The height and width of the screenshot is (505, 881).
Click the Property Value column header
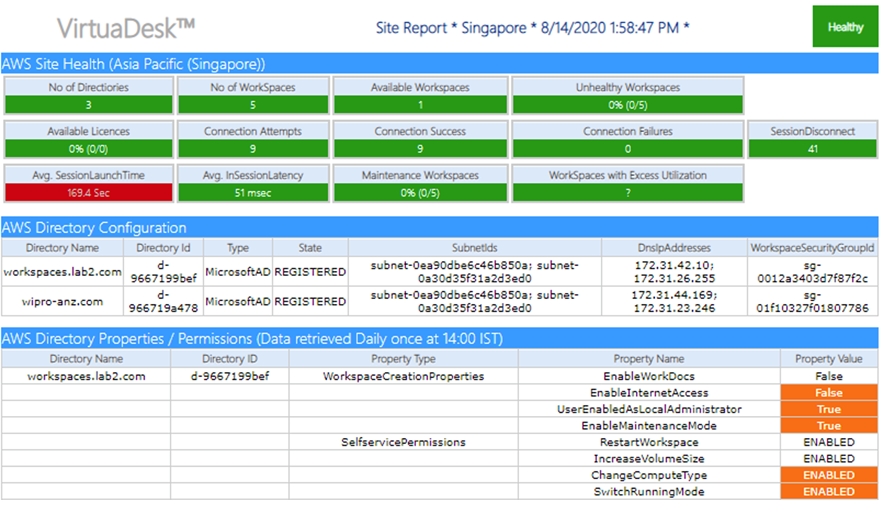click(x=829, y=358)
